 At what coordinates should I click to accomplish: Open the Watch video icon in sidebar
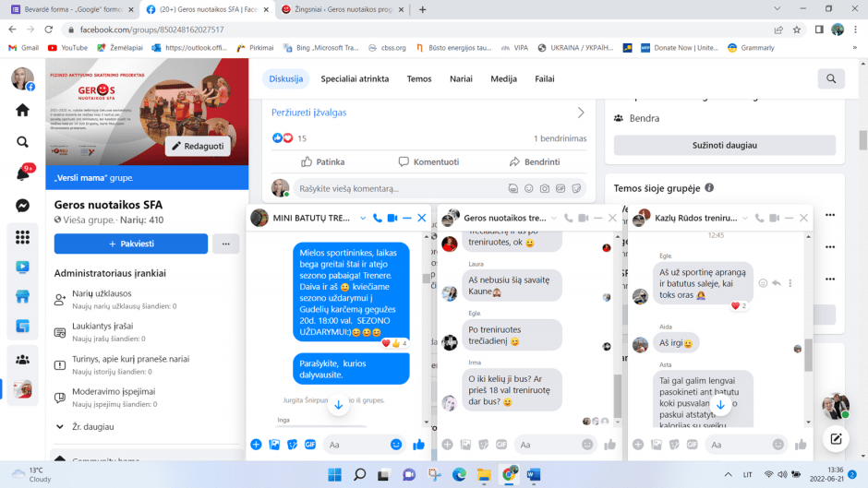click(x=22, y=267)
